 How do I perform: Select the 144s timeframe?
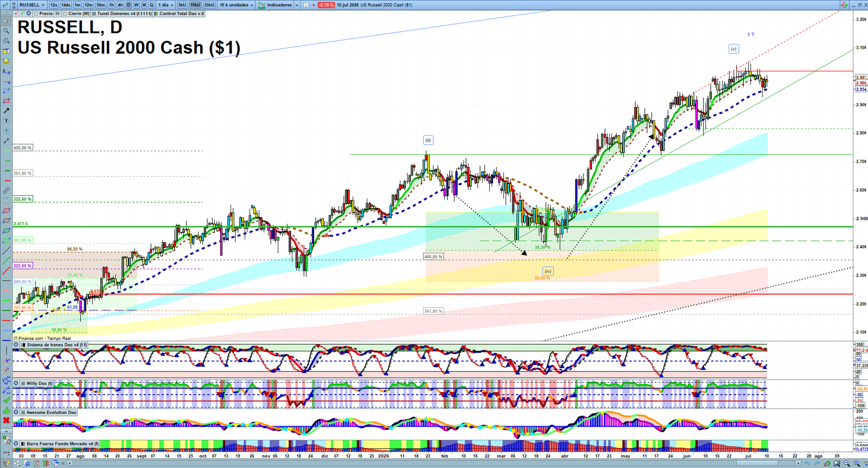coord(66,5)
